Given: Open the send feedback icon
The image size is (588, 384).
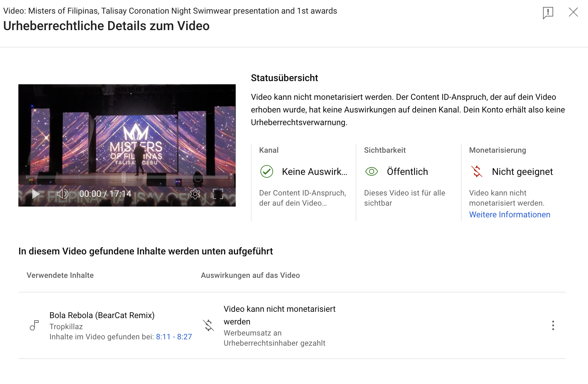Looking at the screenshot, I should [x=548, y=13].
